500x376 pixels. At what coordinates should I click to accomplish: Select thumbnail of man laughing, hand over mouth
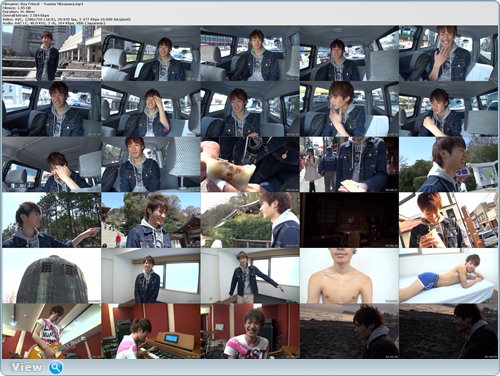coord(448,53)
